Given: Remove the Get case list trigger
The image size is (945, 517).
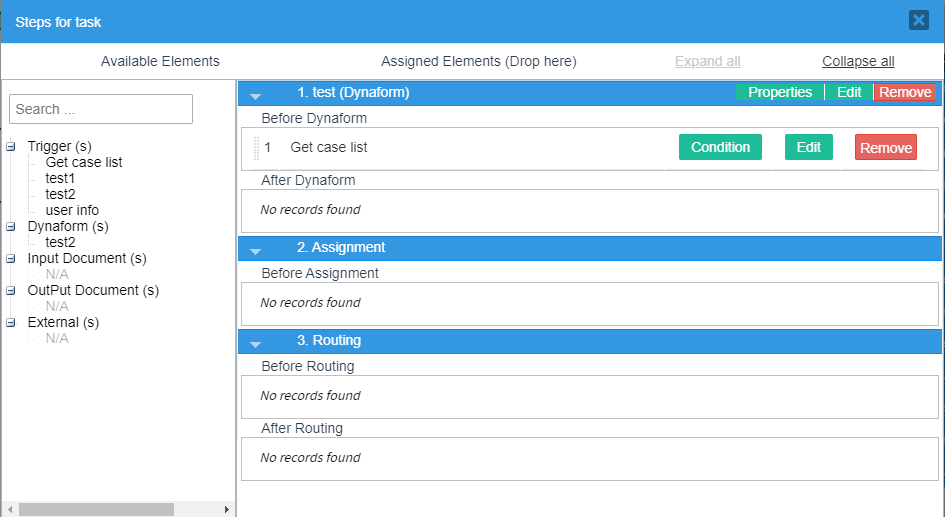Looking at the screenshot, I should tap(885, 148).
